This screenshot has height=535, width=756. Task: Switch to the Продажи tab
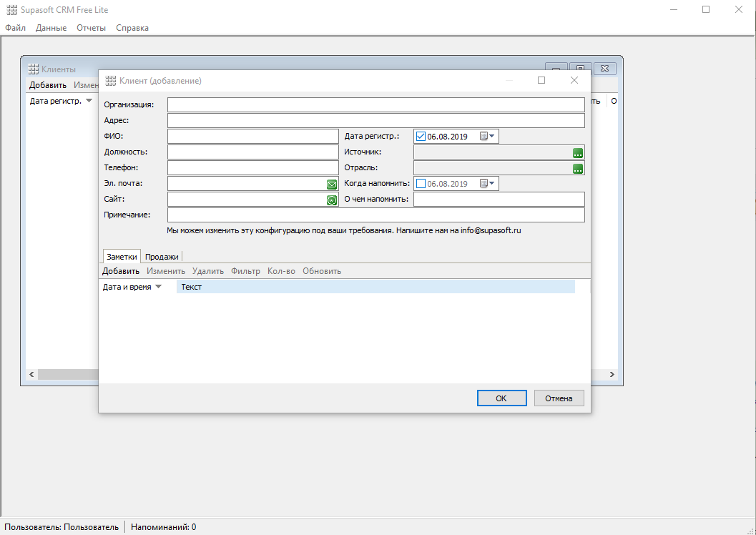pos(162,257)
